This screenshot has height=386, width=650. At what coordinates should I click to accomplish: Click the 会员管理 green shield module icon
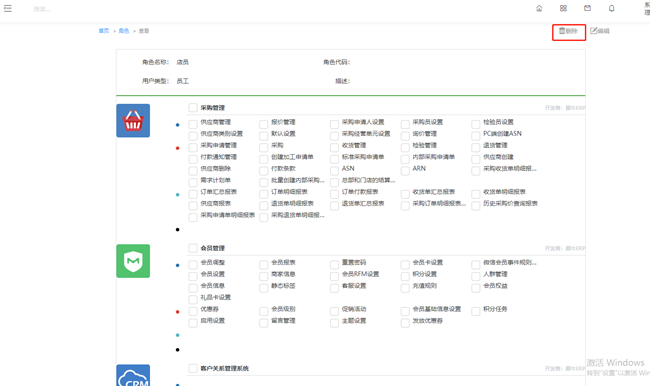tap(133, 261)
